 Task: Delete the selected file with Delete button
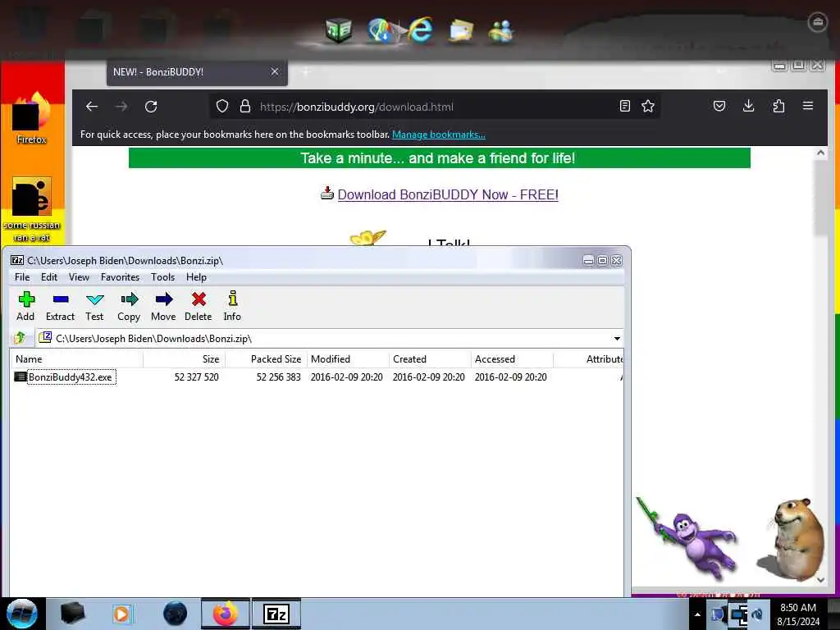click(x=199, y=307)
